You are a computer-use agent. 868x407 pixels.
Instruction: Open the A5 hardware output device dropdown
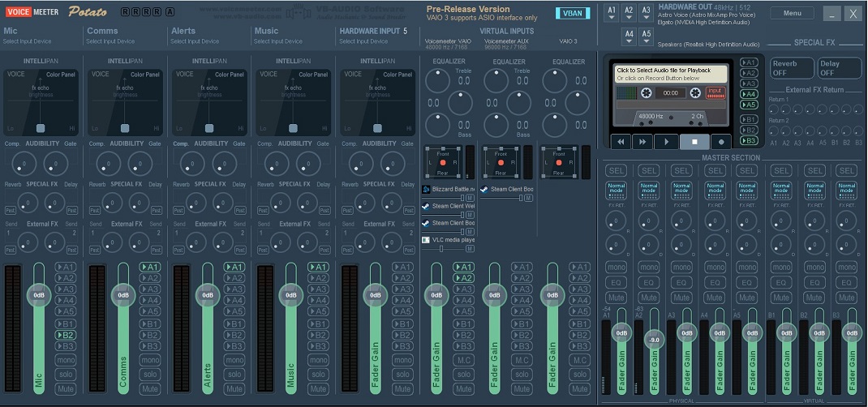[646, 36]
